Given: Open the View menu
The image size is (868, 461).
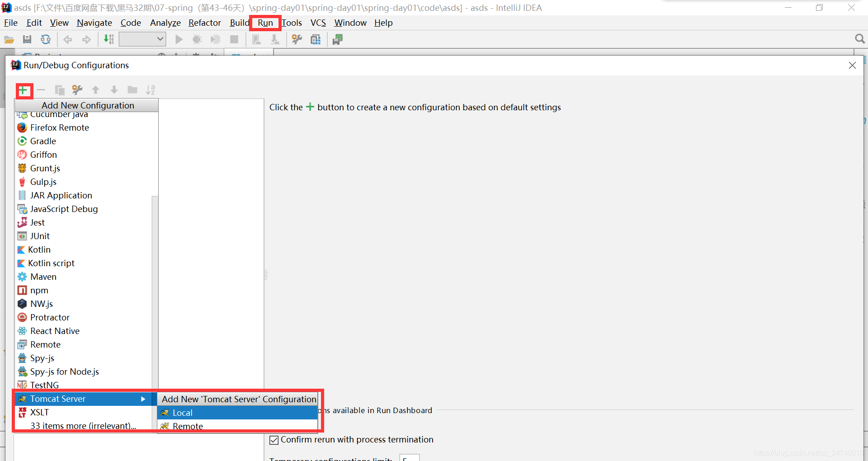Looking at the screenshot, I should click(59, 23).
